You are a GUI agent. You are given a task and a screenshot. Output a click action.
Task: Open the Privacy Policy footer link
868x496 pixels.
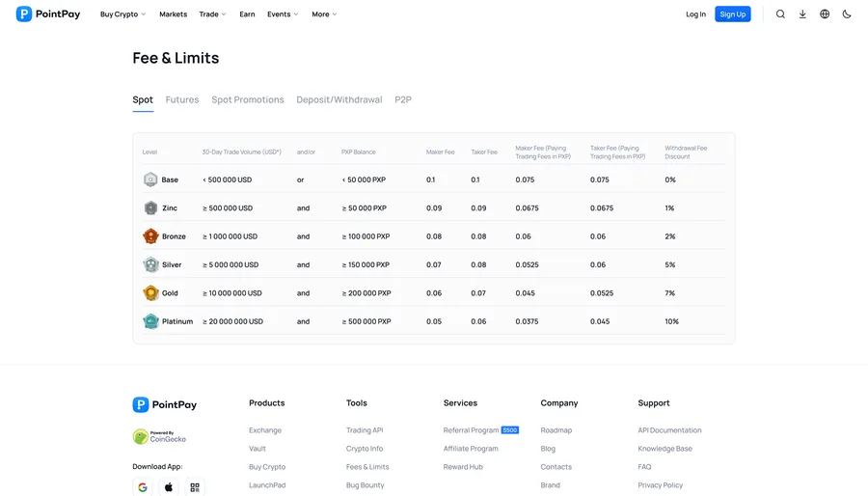point(661,485)
